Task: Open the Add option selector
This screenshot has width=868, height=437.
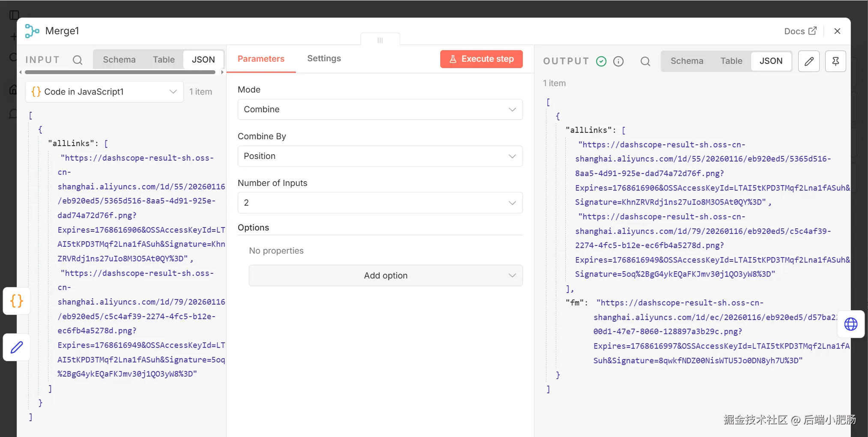Action: click(385, 275)
